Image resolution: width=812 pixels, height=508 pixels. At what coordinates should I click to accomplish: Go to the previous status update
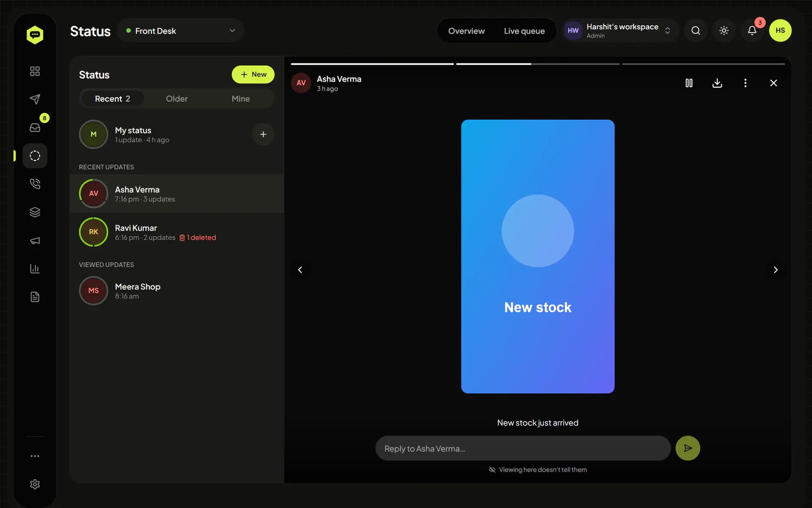[x=300, y=270]
